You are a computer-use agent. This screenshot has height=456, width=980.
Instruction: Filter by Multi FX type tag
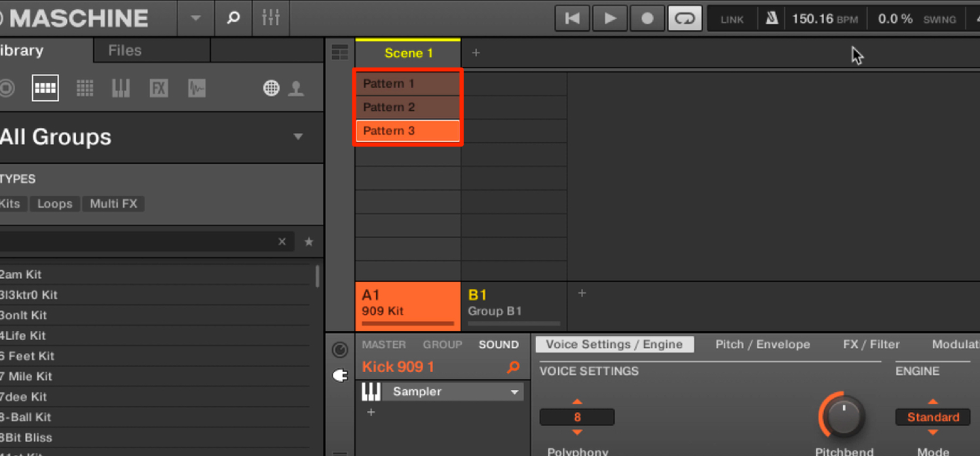click(114, 204)
